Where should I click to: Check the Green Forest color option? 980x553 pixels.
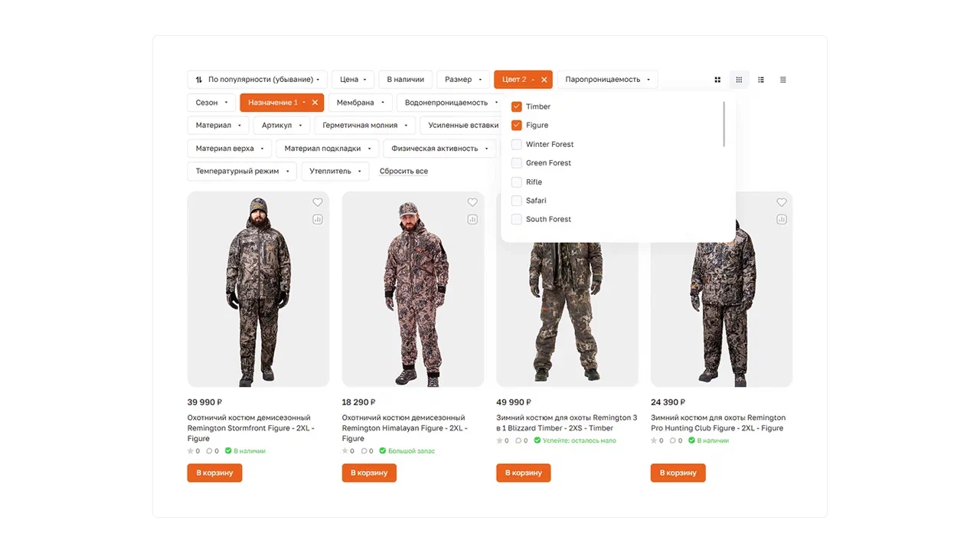click(517, 162)
